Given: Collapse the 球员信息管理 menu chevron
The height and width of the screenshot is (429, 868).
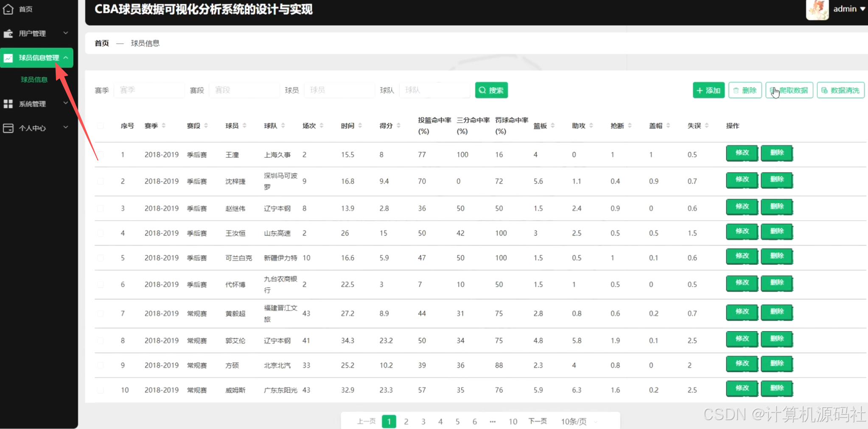Looking at the screenshot, I should [66, 58].
